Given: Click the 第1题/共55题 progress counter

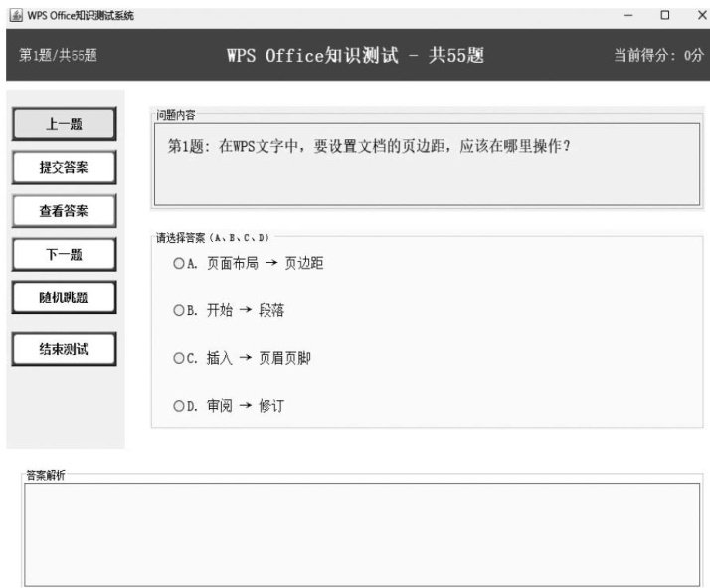Looking at the screenshot, I should [59, 56].
